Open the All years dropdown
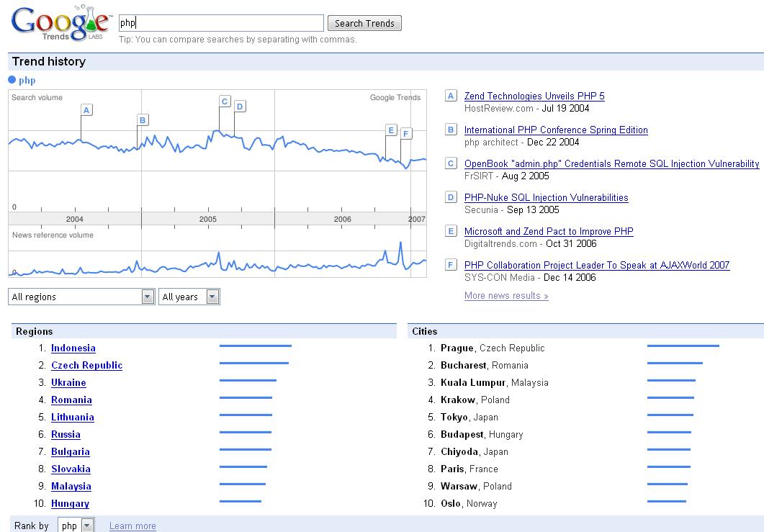The width and height of the screenshot is (764, 532). point(189,297)
